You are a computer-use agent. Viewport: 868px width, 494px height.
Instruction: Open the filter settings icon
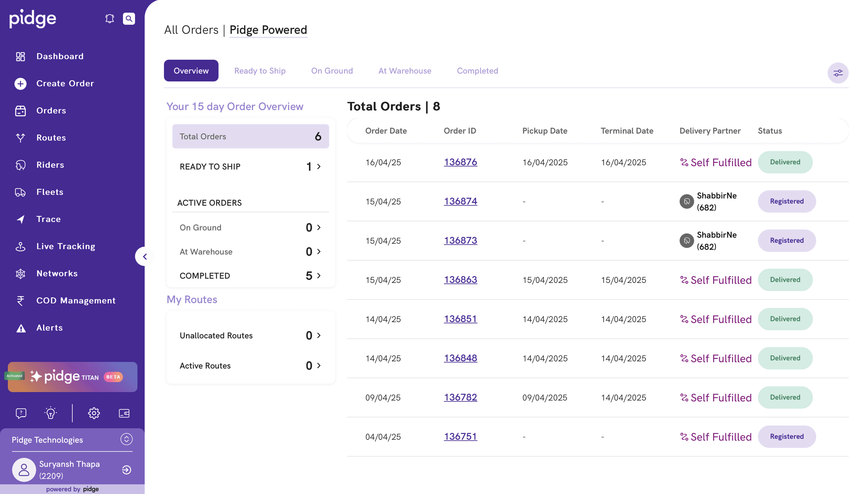838,73
